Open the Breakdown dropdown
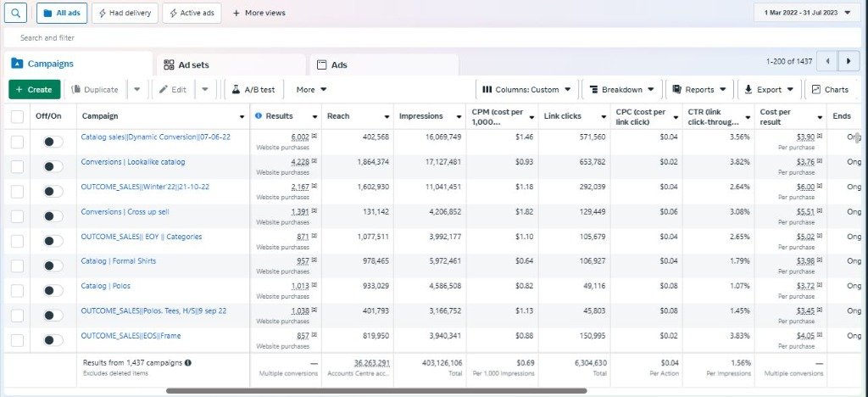The width and height of the screenshot is (868, 397). 621,90
